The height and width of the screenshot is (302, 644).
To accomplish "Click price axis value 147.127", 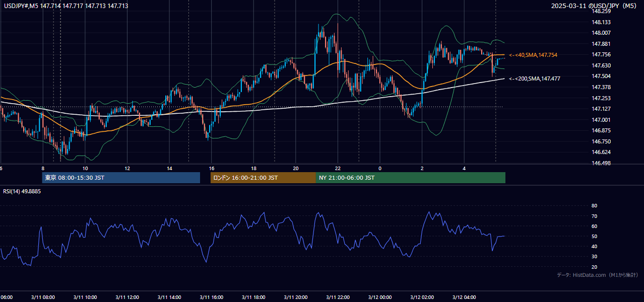I will coord(601,109).
